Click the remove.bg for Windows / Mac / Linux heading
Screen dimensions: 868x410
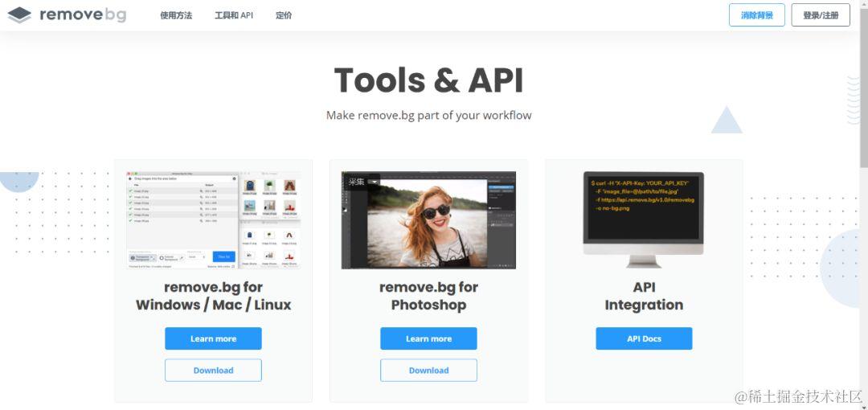(213, 296)
